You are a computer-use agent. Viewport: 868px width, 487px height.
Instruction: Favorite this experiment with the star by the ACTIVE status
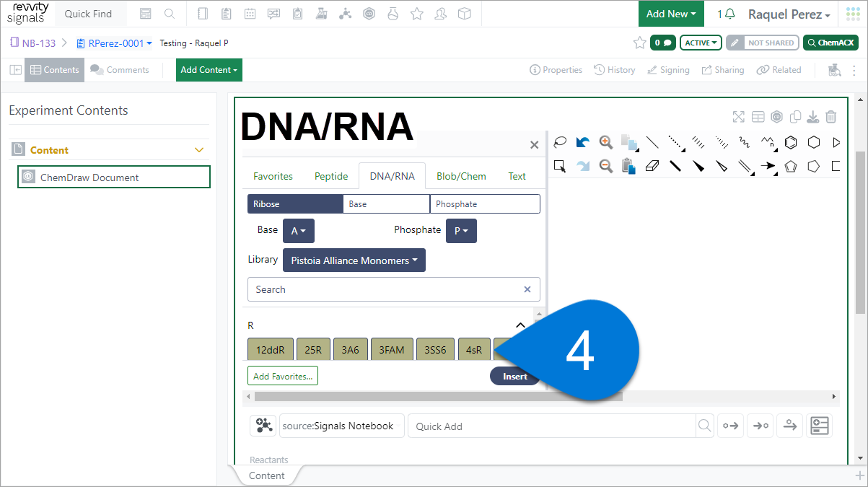(x=639, y=43)
